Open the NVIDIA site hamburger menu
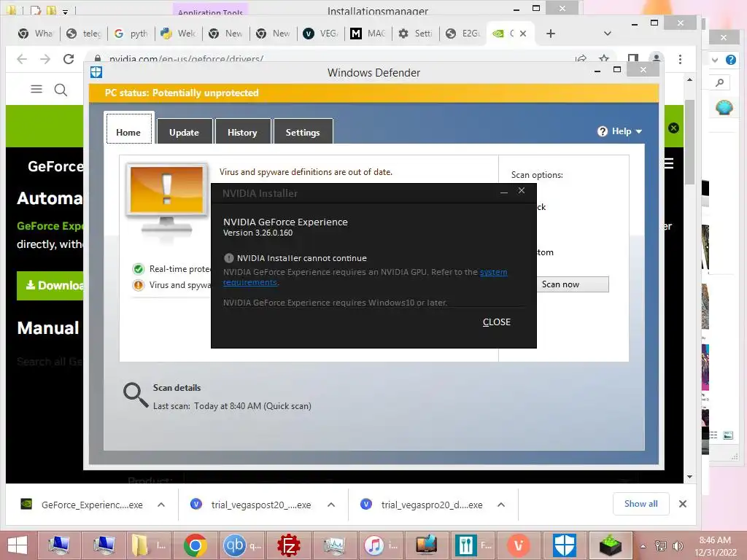Image resolution: width=747 pixels, height=560 pixels. [36, 89]
